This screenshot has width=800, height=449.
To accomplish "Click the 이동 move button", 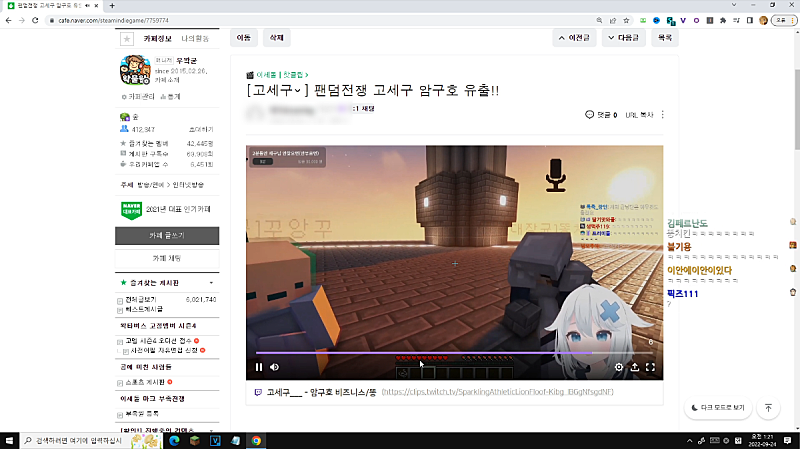I will [244, 38].
